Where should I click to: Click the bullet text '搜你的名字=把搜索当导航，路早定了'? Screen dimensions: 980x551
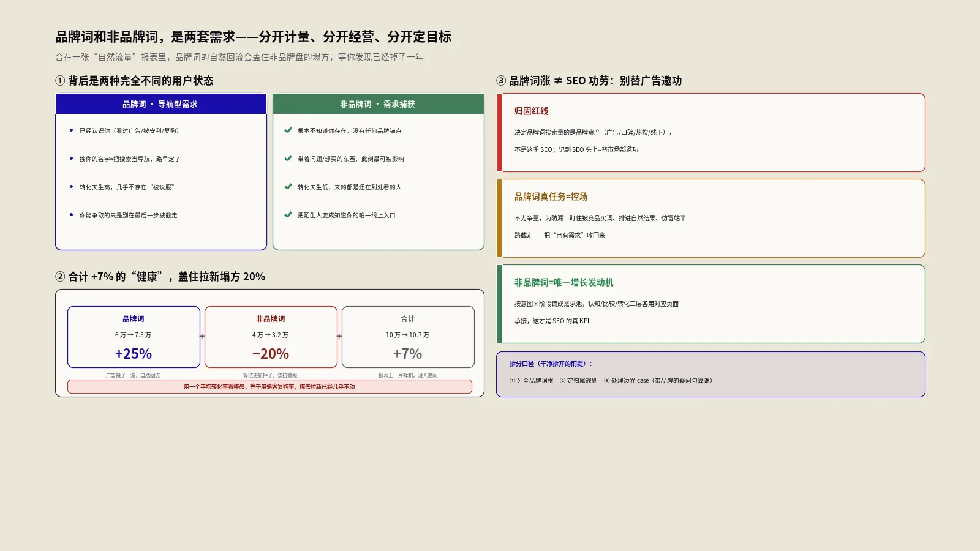(130, 159)
